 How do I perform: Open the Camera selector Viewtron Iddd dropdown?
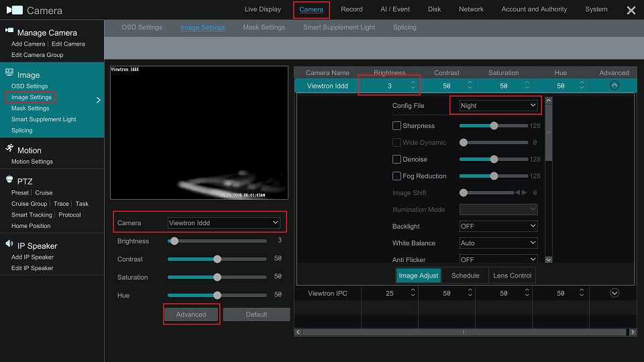click(x=224, y=223)
